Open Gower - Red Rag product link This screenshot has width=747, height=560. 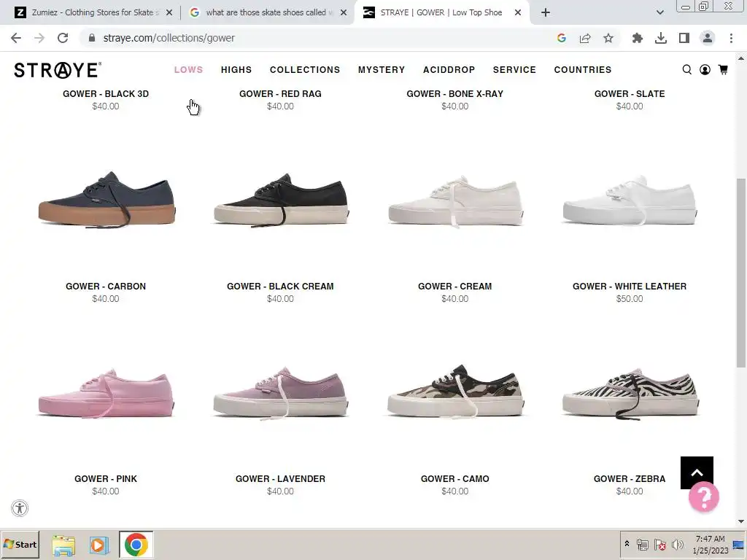coord(280,94)
